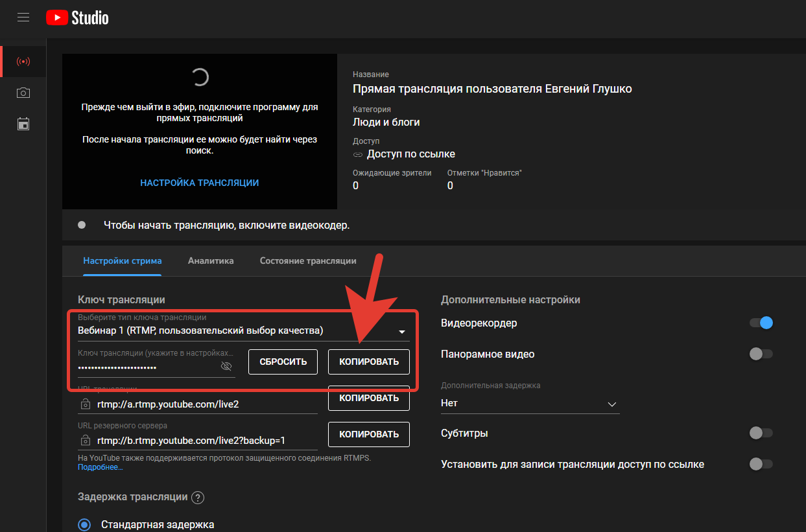The height and width of the screenshot is (532, 806).
Task: Click the YouTube Studio logo
Action: tap(77, 17)
